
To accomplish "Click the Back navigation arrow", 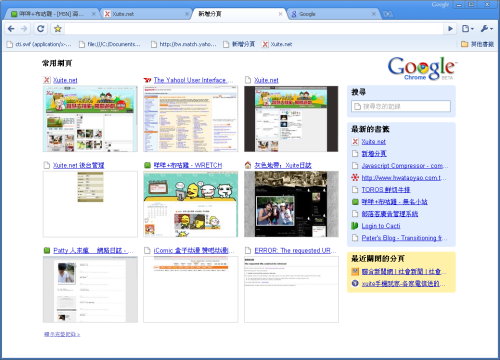I will click(x=11, y=29).
